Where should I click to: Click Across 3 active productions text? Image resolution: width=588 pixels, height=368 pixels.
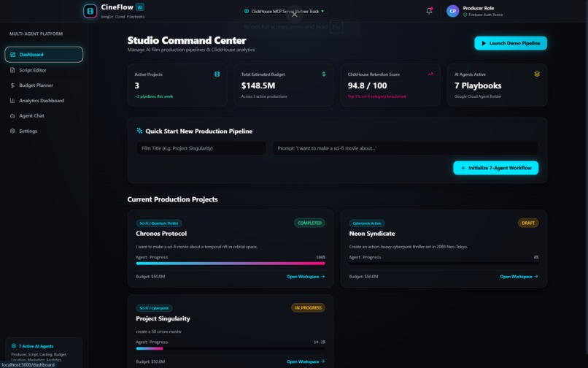point(264,96)
